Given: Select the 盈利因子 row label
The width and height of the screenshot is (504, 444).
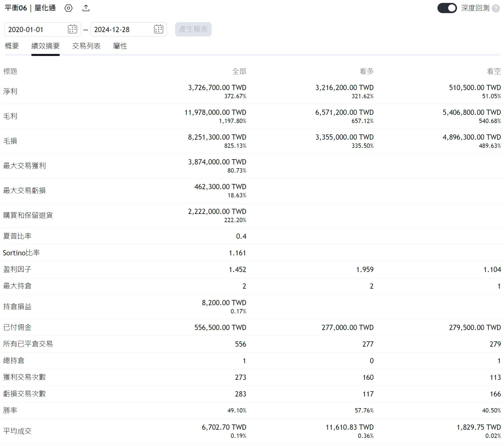Looking at the screenshot, I should pyautogui.click(x=17, y=269).
